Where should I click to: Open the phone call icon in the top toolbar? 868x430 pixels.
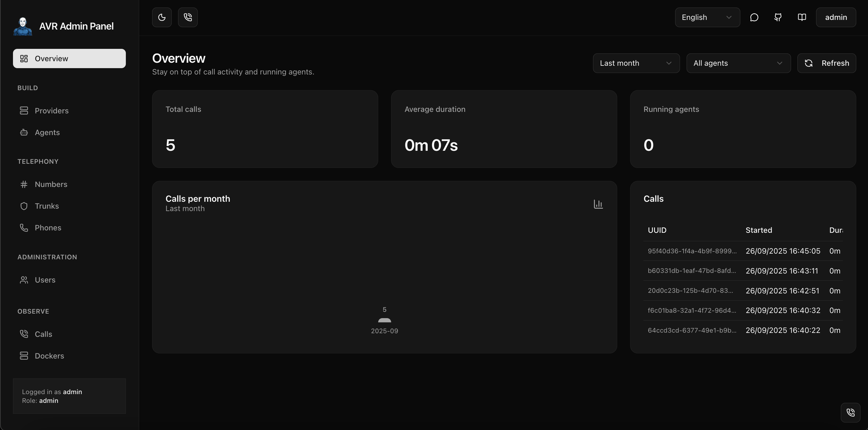188,17
